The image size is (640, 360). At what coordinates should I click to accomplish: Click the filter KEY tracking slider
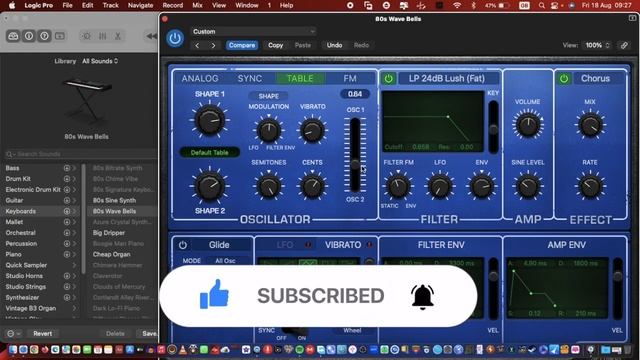(493, 126)
